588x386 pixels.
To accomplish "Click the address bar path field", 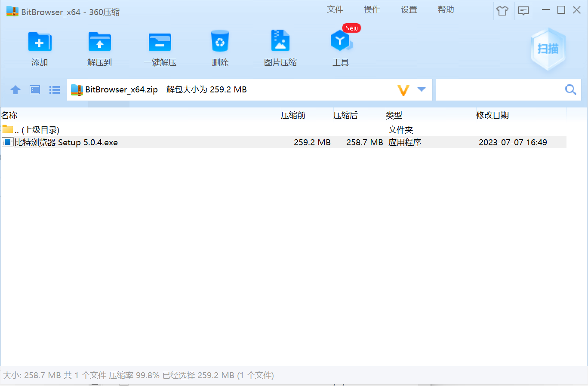I will pyautogui.click(x=249, y=90).
